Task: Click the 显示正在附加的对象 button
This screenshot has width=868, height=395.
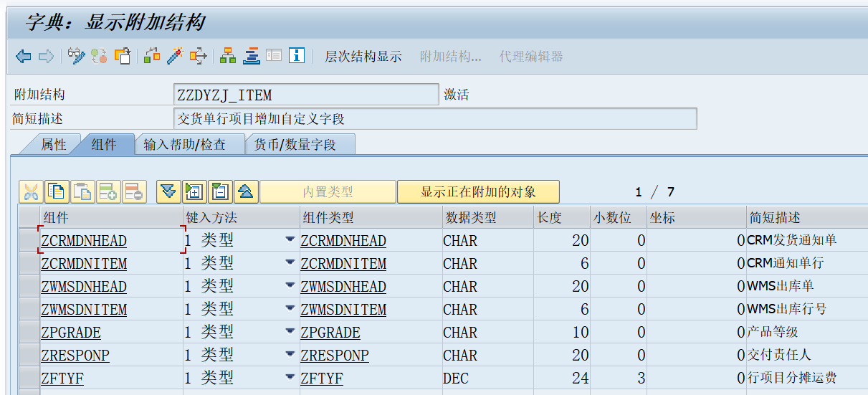Action: [478, 192]
